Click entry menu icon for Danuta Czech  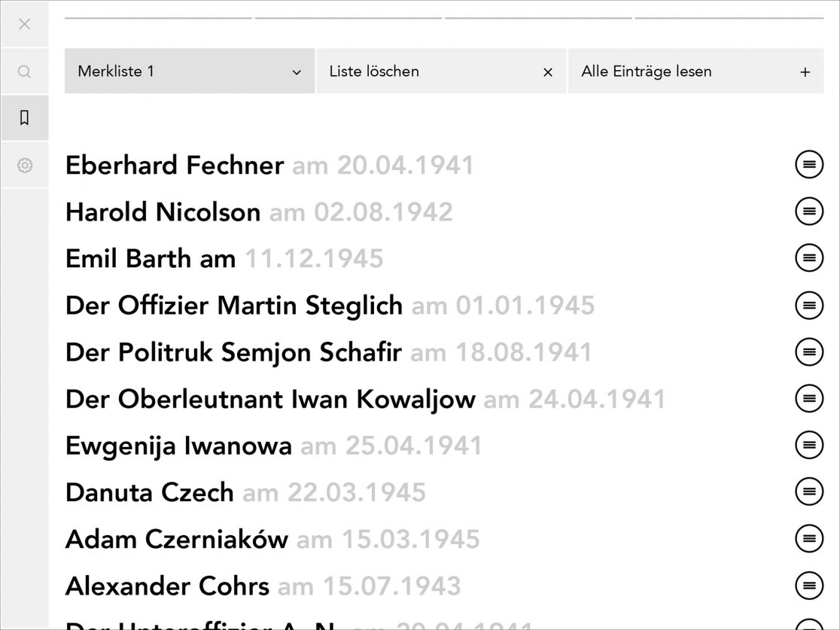809,492
